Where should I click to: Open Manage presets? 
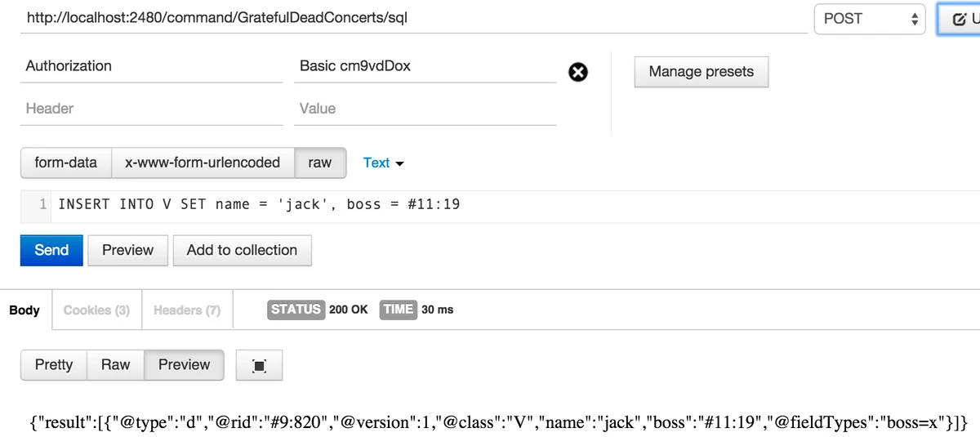point(701,71)
